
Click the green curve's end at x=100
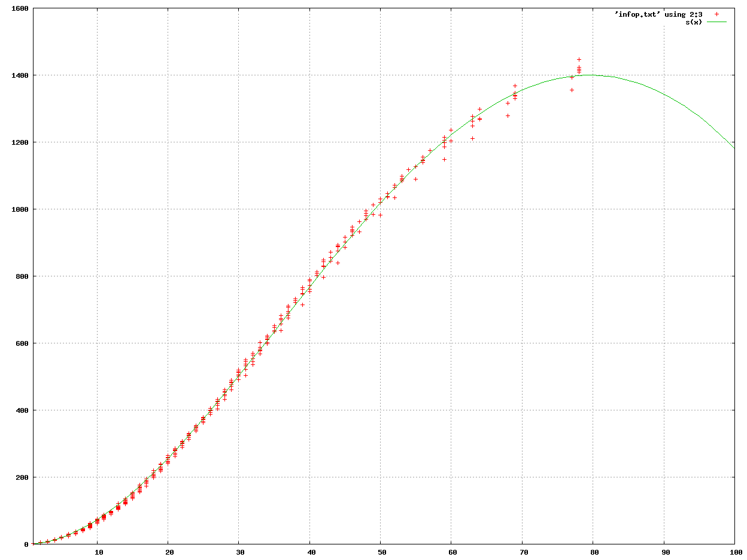tap(734, 148)
